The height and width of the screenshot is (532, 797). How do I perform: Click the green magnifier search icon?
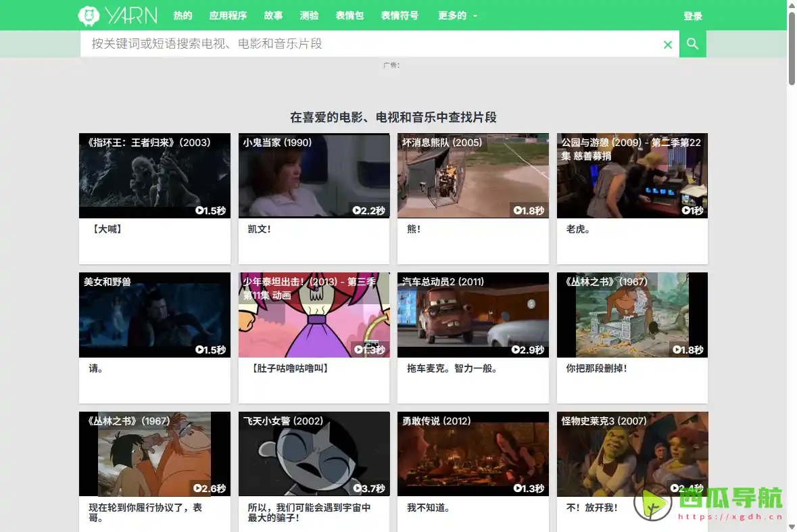click(x=692, y=43)
